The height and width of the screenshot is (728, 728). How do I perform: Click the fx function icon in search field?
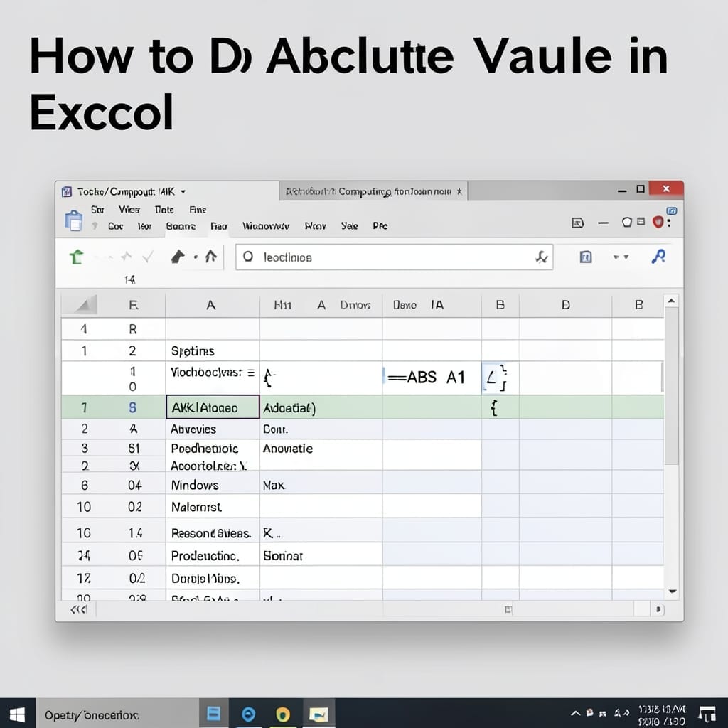click(541, 257)
